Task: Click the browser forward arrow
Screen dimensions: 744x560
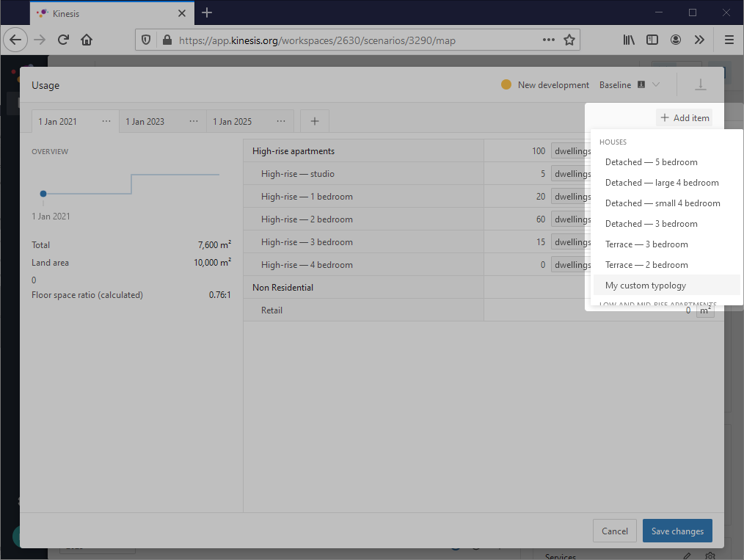Action: (x=40, y=40)
